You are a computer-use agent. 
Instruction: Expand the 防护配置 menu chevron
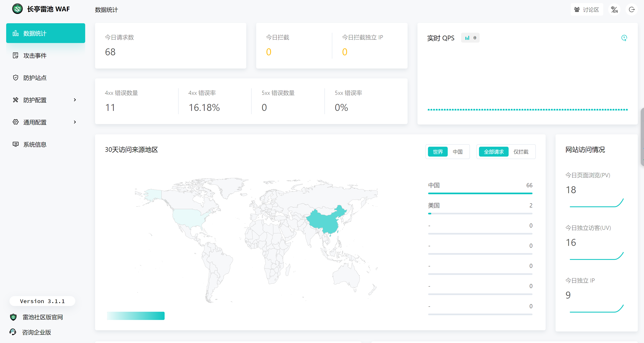point(75,100)
